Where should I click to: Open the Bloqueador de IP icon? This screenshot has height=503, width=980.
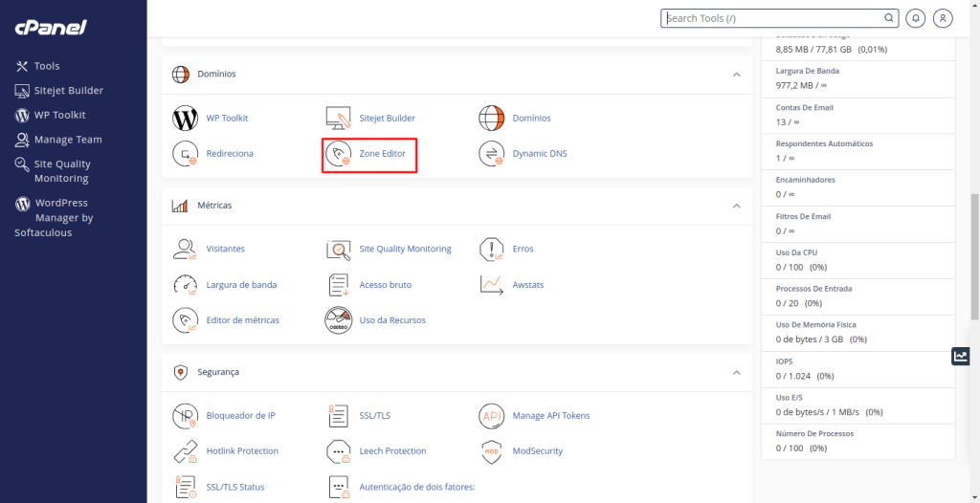[185, 416]
